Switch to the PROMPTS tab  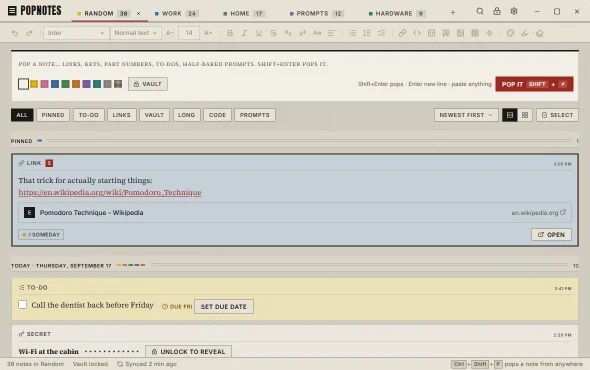[316, 14]
